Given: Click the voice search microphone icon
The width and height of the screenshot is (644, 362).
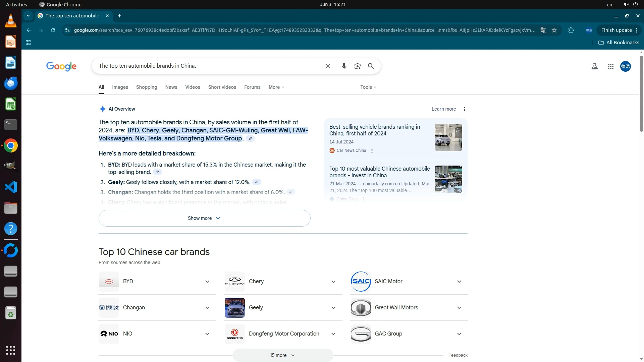Looking at the screenshot, I should coord(344,66).
